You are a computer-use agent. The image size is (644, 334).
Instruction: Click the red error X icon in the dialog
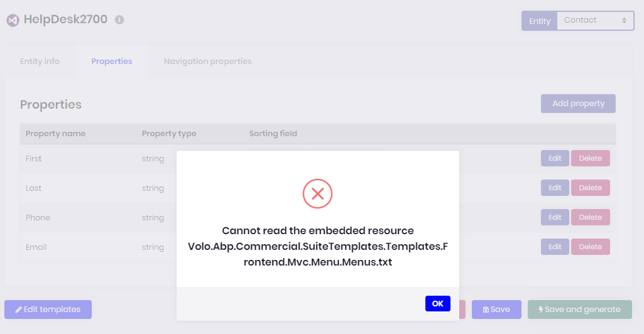pyautogui.click(x=317, y=194)
